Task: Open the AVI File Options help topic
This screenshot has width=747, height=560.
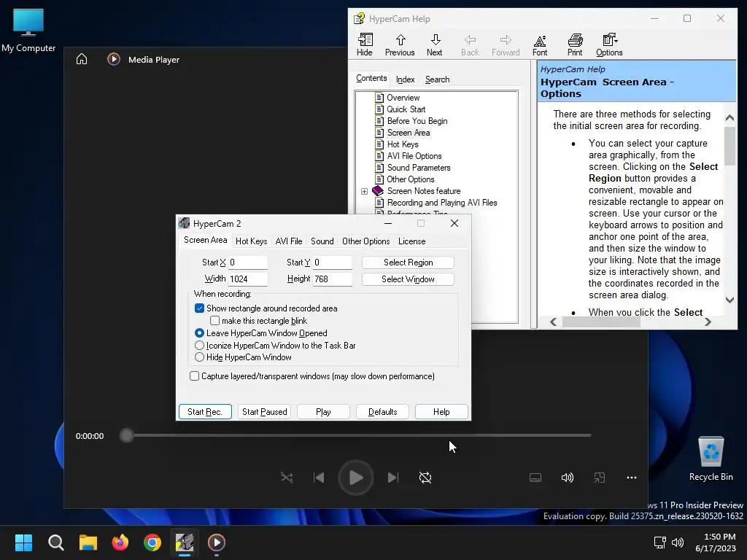Action: (414, 156)
